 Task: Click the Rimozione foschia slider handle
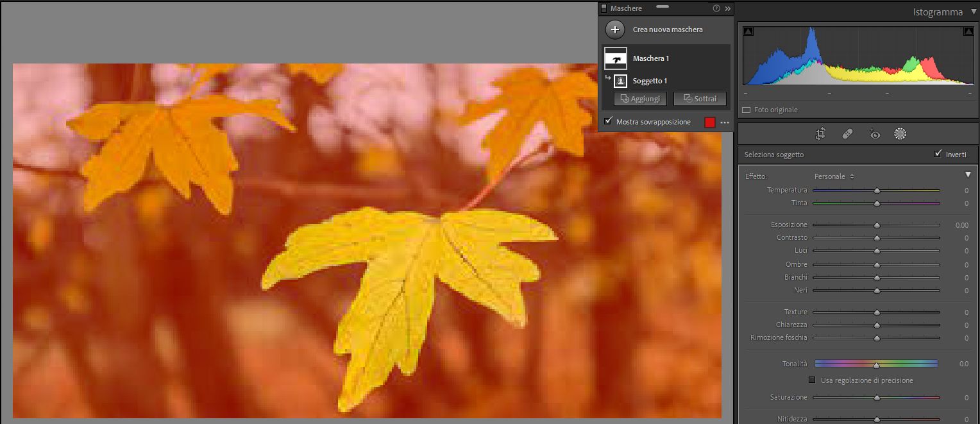[877, 338]
